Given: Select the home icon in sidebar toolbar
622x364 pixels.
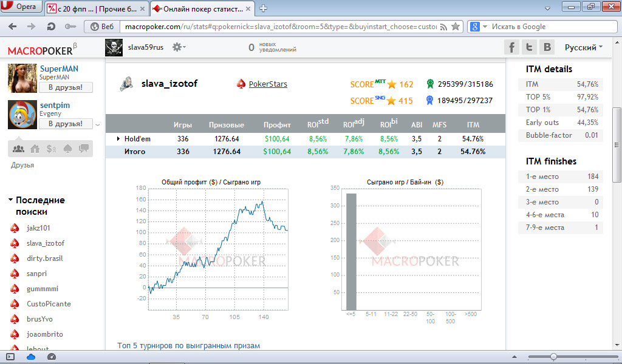Looking at the screenshot, I should coord(35,149).
